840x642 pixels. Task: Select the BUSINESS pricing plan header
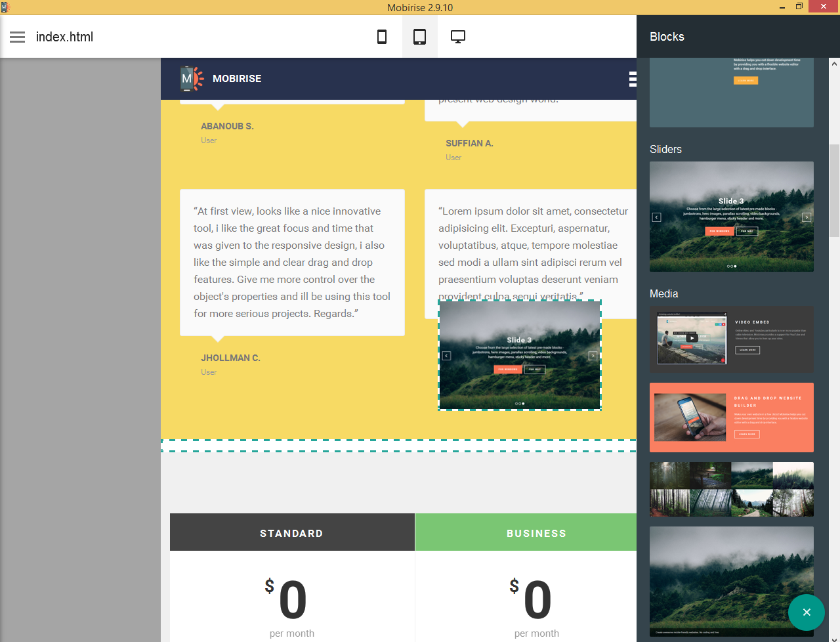(526, 532)
